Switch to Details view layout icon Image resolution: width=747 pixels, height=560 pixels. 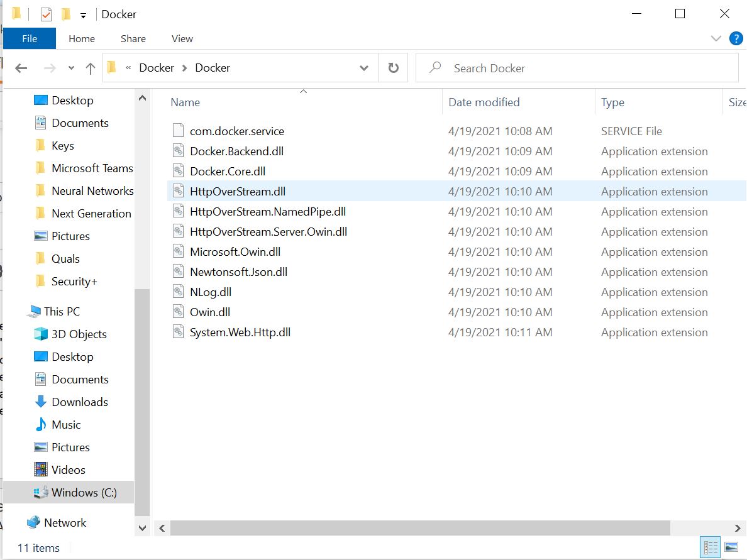(711, 547)
